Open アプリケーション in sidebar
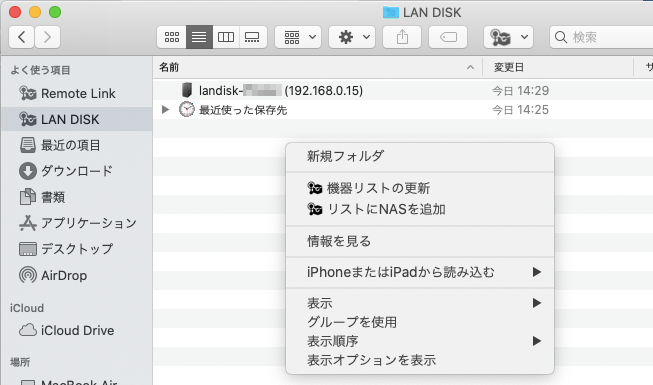 77,223
